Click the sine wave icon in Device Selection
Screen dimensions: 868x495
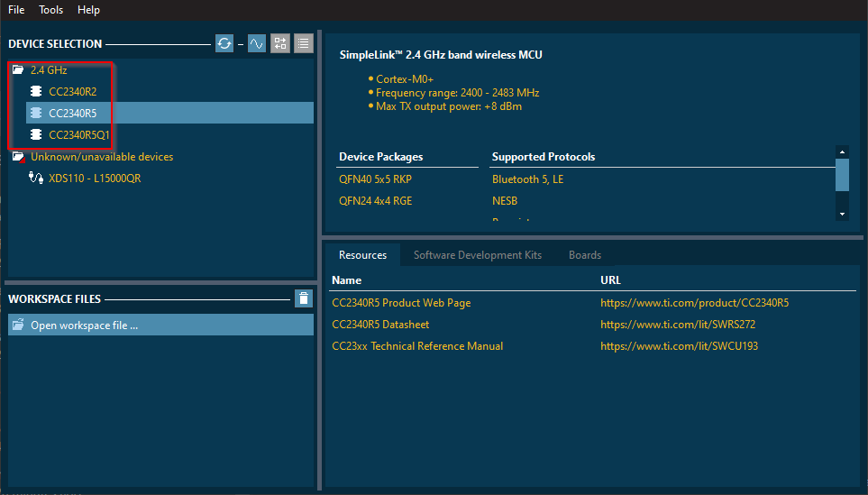pos(257,43)
